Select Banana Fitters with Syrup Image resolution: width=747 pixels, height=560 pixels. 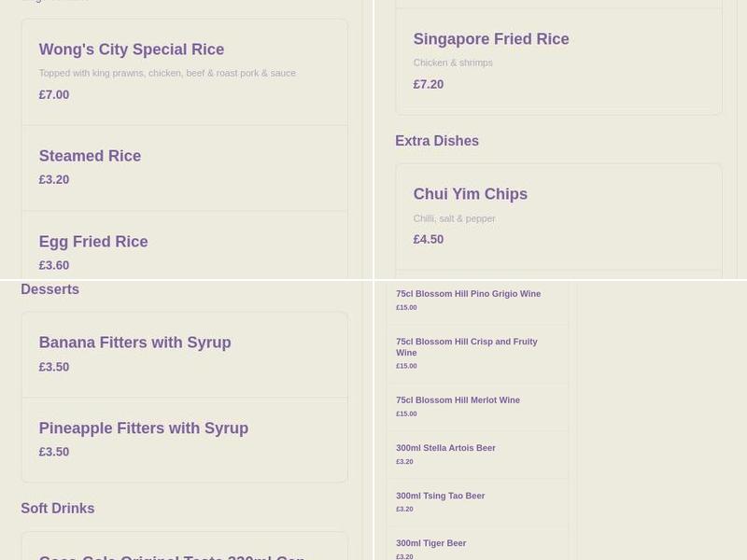(x=134, y=343)
